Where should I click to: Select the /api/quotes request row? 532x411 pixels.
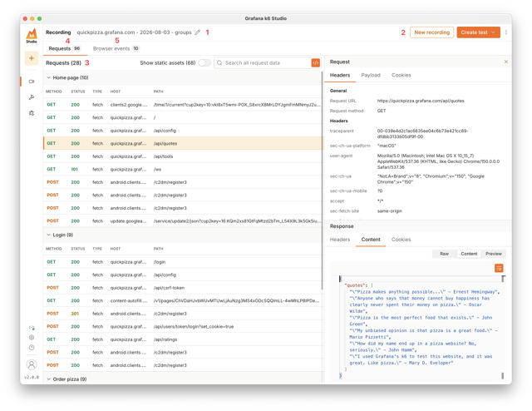pos(183,143)
